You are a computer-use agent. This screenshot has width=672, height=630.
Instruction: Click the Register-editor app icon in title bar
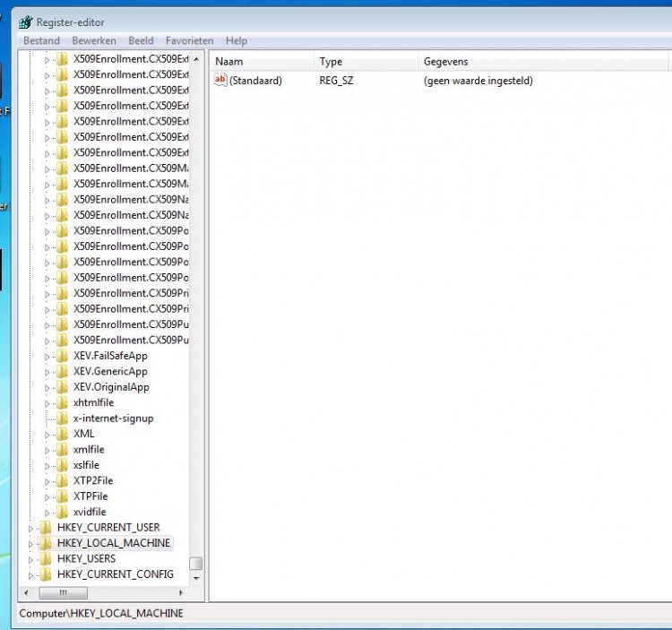tap(25, 22)
